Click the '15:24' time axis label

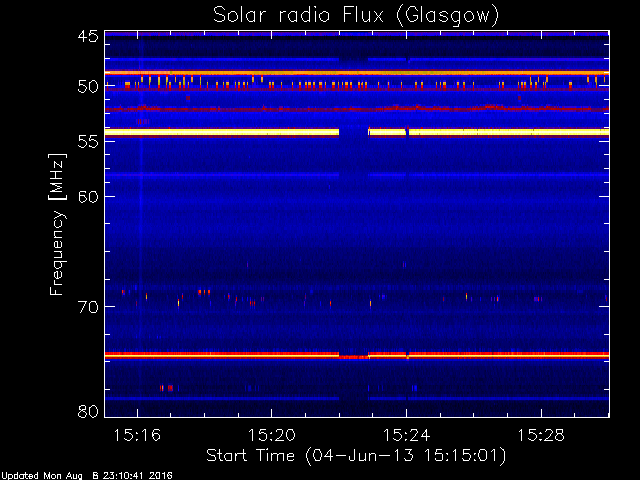[x=406, y=435]
